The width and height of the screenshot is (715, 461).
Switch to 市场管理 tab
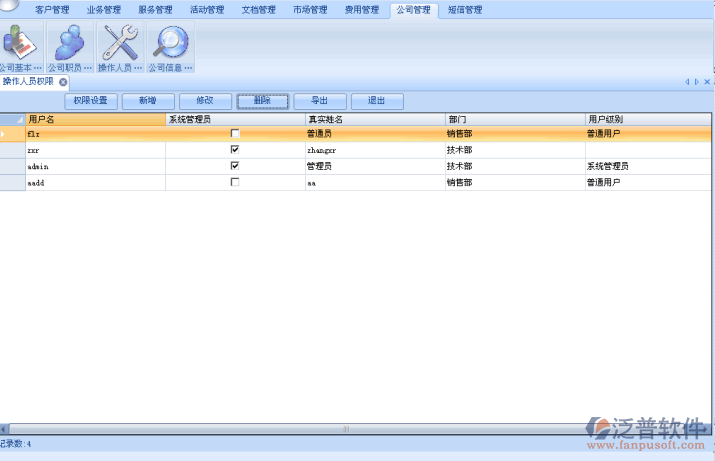pos(310,10)
